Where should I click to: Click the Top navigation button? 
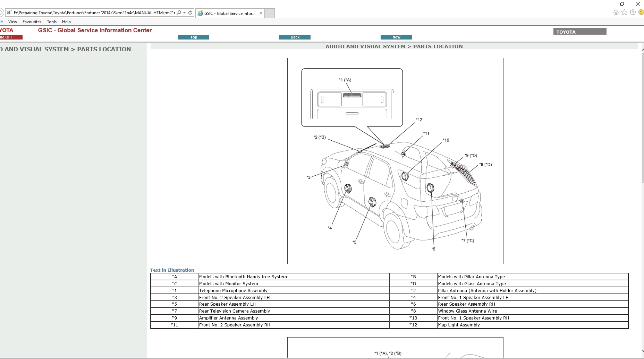tap(194, 37)
